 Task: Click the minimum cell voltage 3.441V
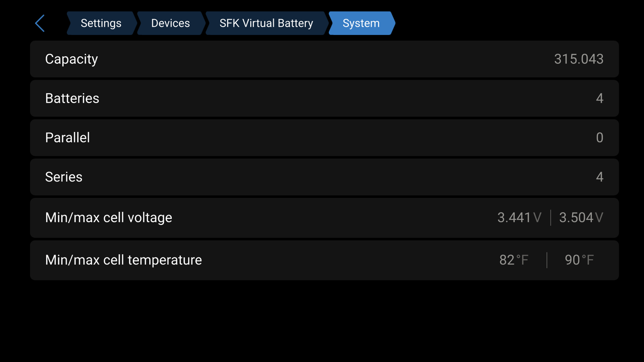[x=519, y=218]
